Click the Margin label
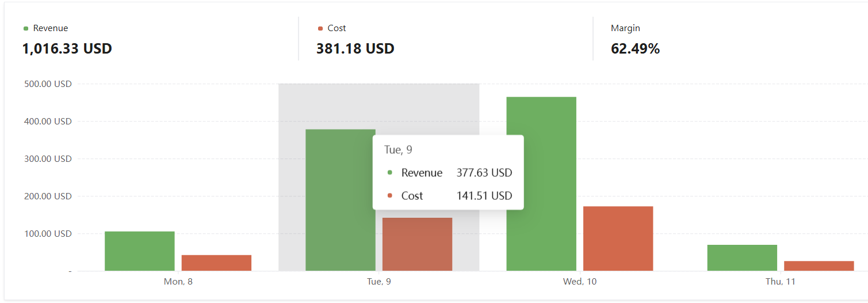This screenshot has height=303, width=868. [x=625, y=28]
